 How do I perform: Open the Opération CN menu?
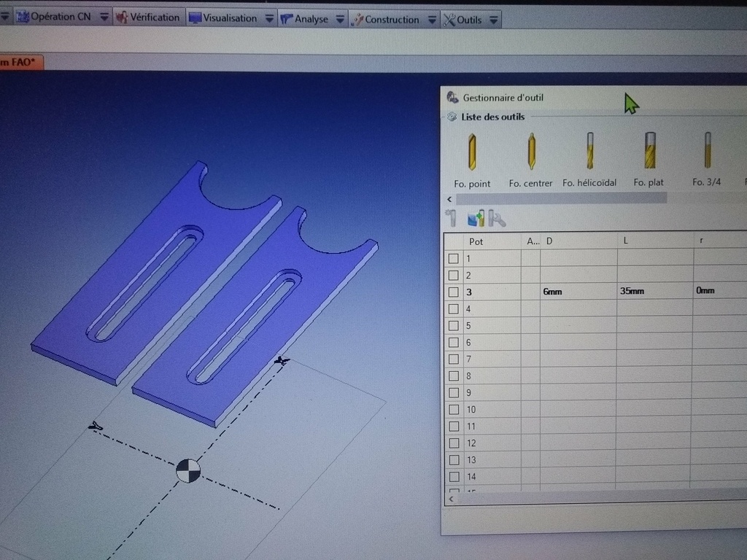coord(61,17)
